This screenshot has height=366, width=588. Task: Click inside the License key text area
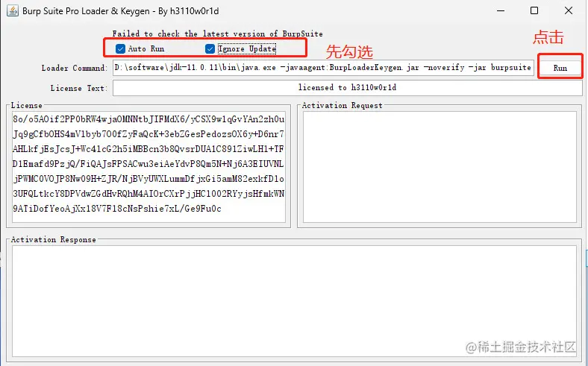149,167
